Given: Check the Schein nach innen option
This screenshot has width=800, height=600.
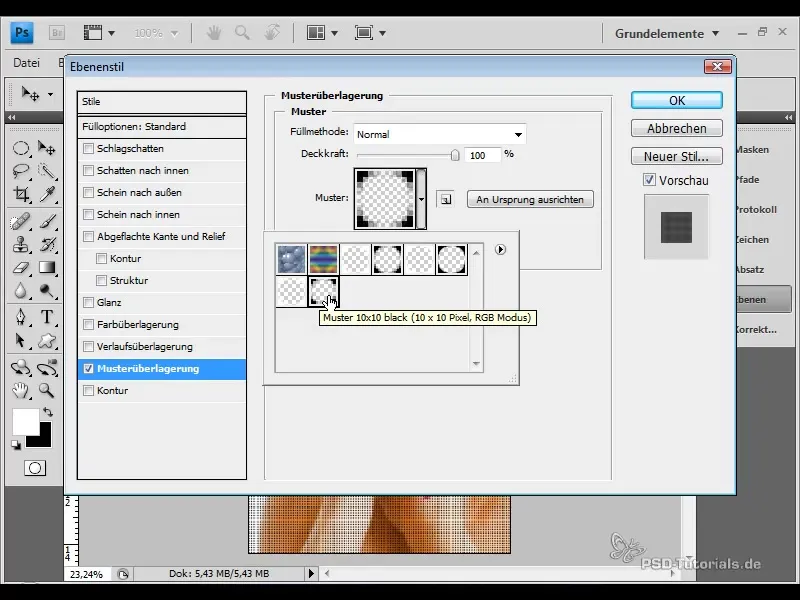Looking at the screenshot, I should 88,214.
